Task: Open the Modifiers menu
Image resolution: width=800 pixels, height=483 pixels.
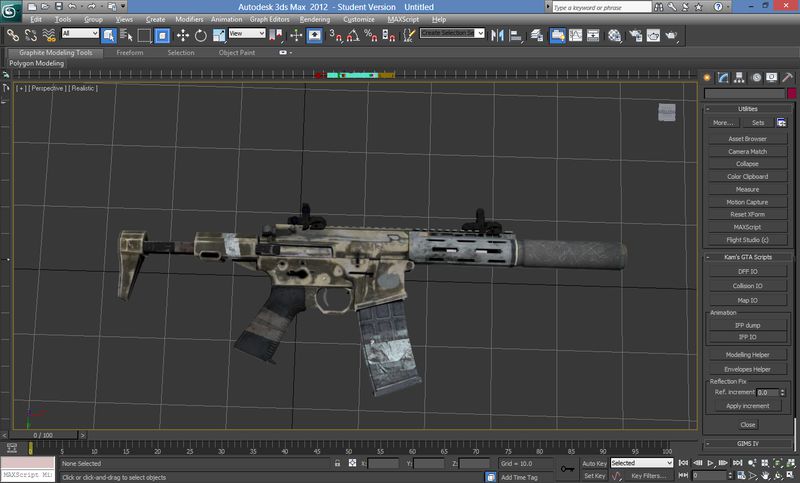Action: (189, 19)
